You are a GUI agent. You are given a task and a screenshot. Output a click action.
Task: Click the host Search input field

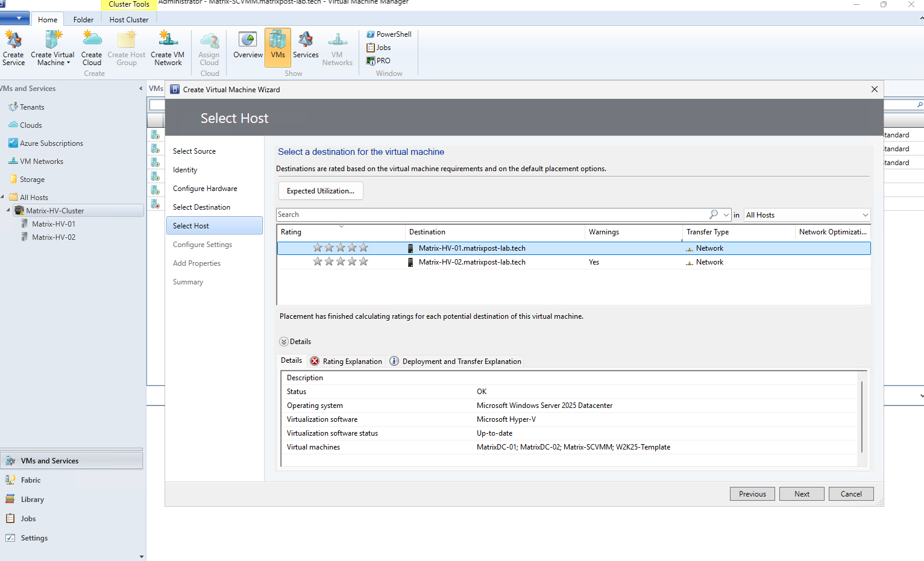click(492, 215)
